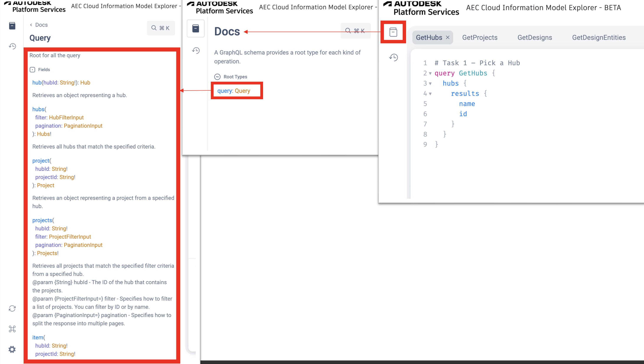Open the search box in the Query docs panel
The width and height of the screenshot is (644, 364).
(x=161, y=28)
